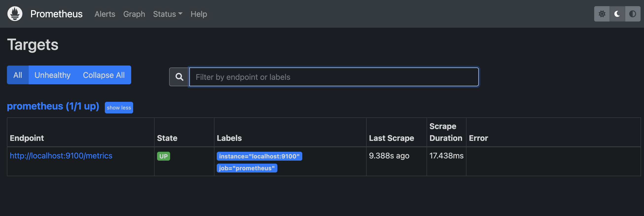The width and height of the screenshot is (644, 216).
Task: Focus the filter by endpoint or labels field
Action: click(334, 77)
